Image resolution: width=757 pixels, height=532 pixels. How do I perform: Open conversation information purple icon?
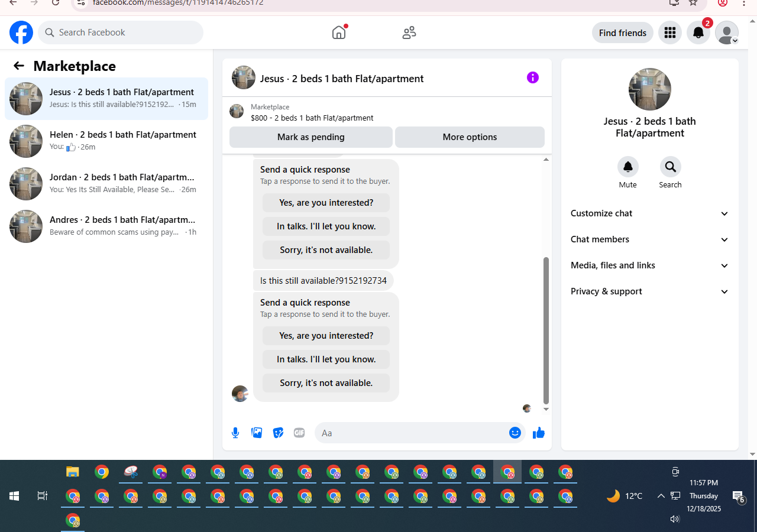(533, 77)
